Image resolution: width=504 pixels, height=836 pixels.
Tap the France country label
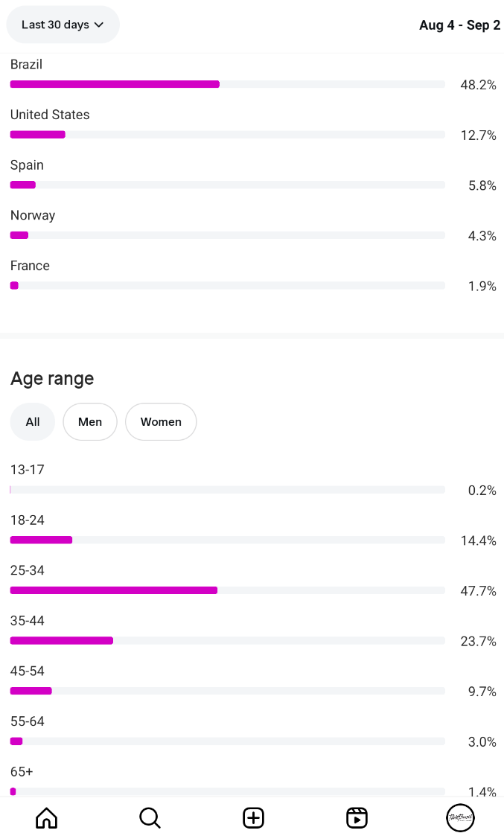pyautogui.click(x=30, y=266)
